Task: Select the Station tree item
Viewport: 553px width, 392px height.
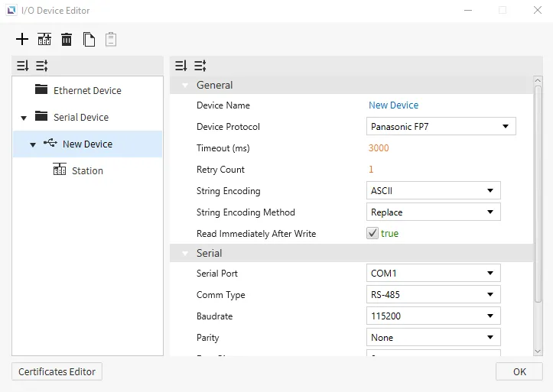Action: (x=86, y=170)
